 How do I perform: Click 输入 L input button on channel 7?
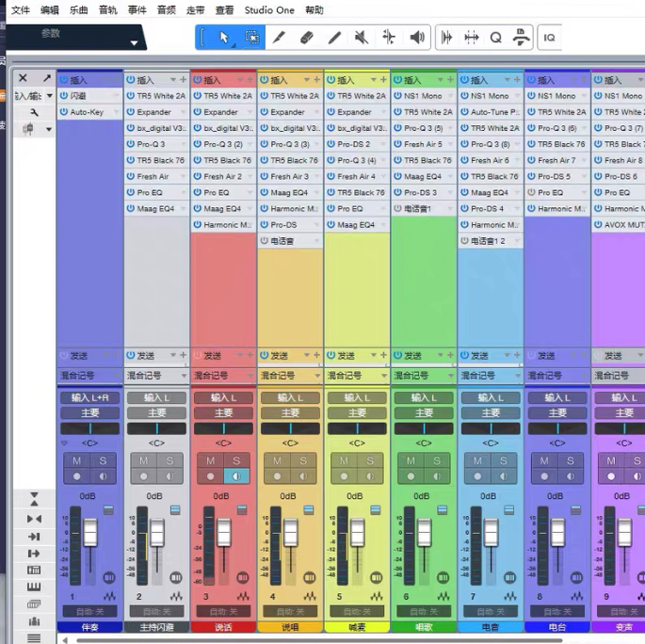(491, 397)
